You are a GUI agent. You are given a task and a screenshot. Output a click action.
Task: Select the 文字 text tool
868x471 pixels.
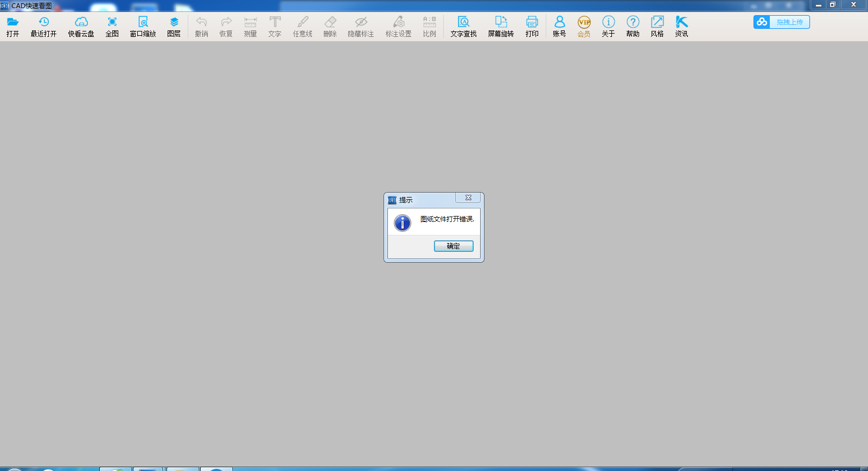[275, 27]
